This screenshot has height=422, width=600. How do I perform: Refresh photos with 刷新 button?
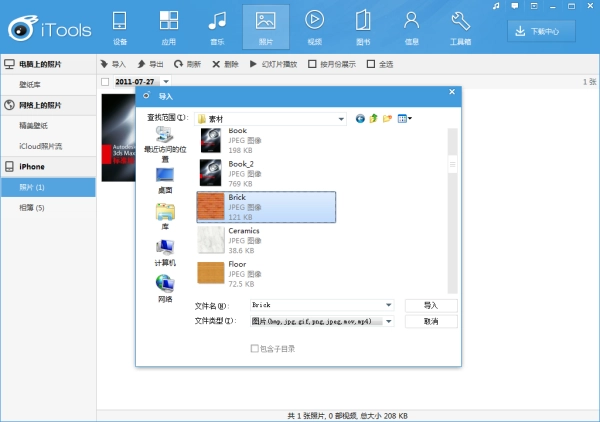coord(187,64)
